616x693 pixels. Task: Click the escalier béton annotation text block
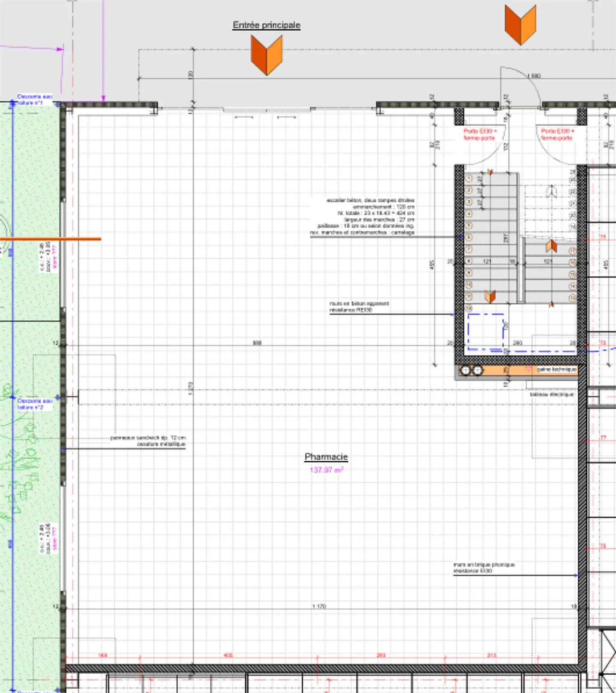click(363, 216)
